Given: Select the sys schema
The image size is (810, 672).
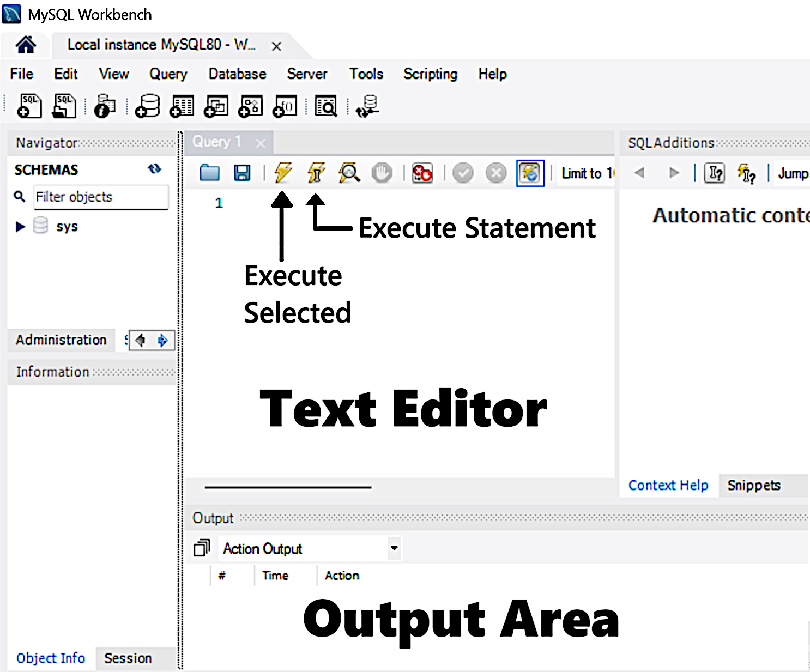Looking at the screenshot, I should 67,226.
